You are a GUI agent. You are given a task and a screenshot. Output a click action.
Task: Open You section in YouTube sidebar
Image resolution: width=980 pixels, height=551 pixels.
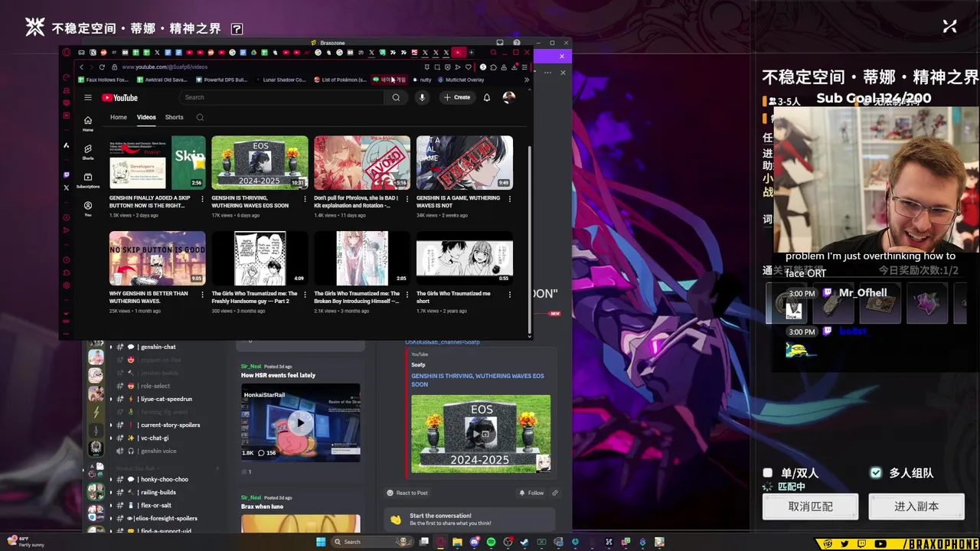(88, 209)
